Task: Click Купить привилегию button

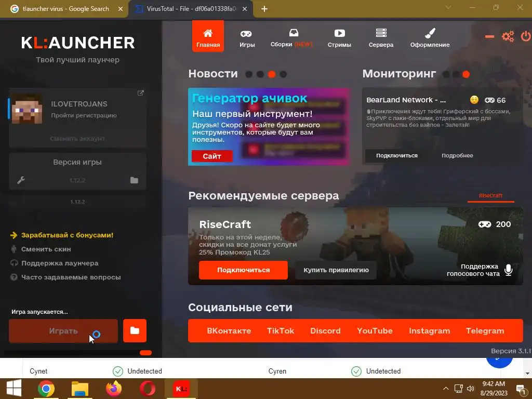Action: pyautogui.click(x=336, y=270)
